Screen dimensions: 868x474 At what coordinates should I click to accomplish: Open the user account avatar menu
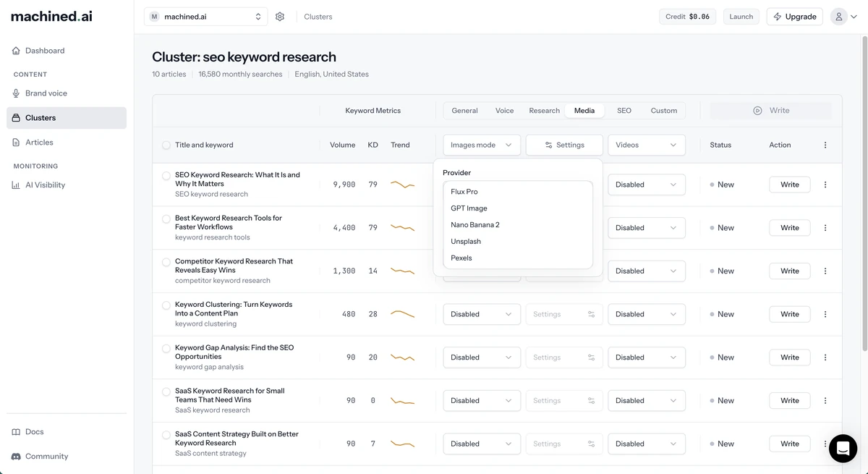click(845, 17)
